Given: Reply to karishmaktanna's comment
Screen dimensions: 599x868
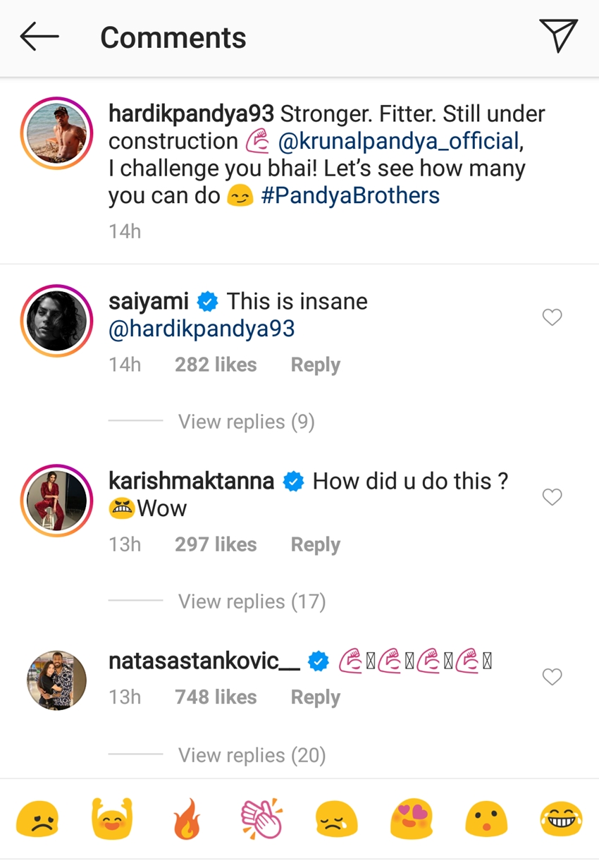Looking at the screenshot, I should tap(315, 544).
